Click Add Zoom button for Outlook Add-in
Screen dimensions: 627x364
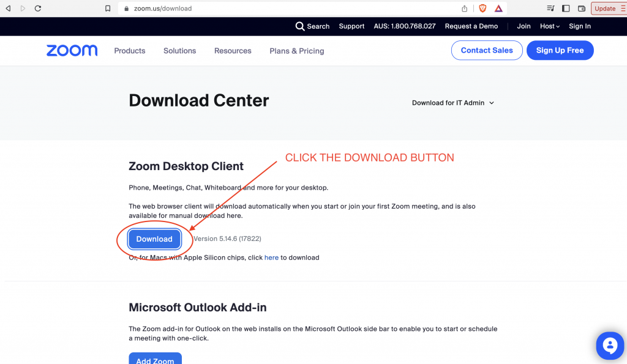click(x=155, y=358)
